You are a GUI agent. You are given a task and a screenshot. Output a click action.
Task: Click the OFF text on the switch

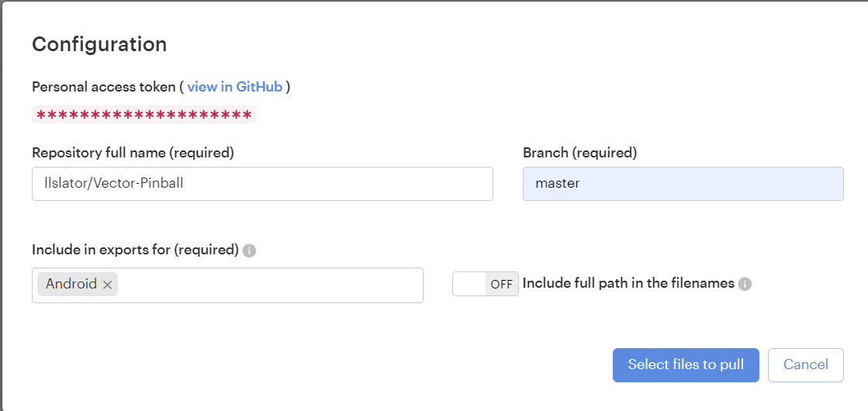pos(502,284)
